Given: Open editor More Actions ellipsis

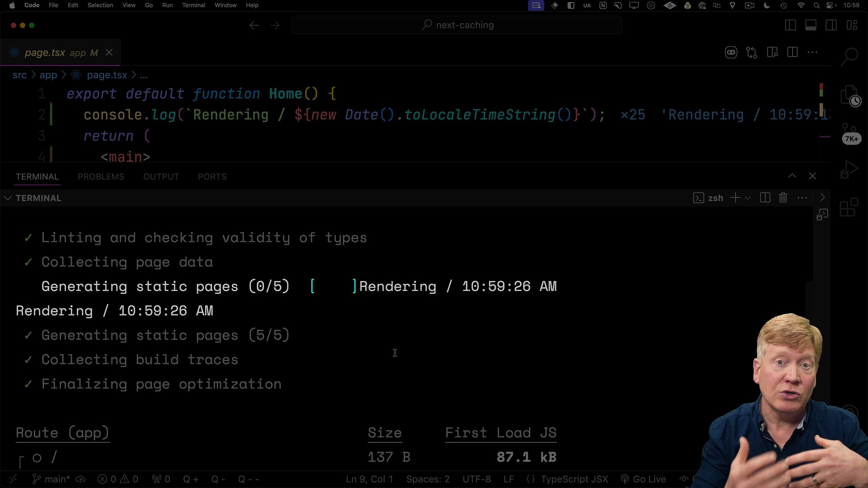Looking at the screenshot, I should click(812, 52).
